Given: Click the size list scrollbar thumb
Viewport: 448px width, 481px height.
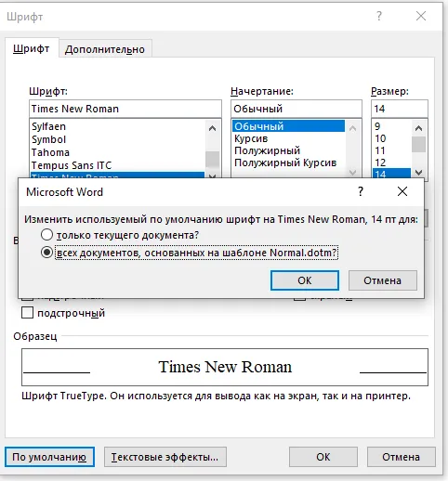Looking at the screenshot, I should pos(418,145).
